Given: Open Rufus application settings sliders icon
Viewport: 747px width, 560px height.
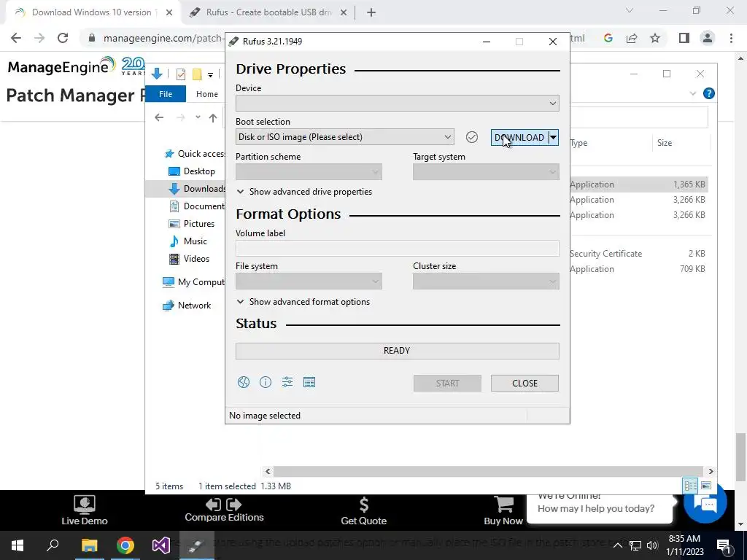Looking at the screenshot, I should tap(287, 382).
